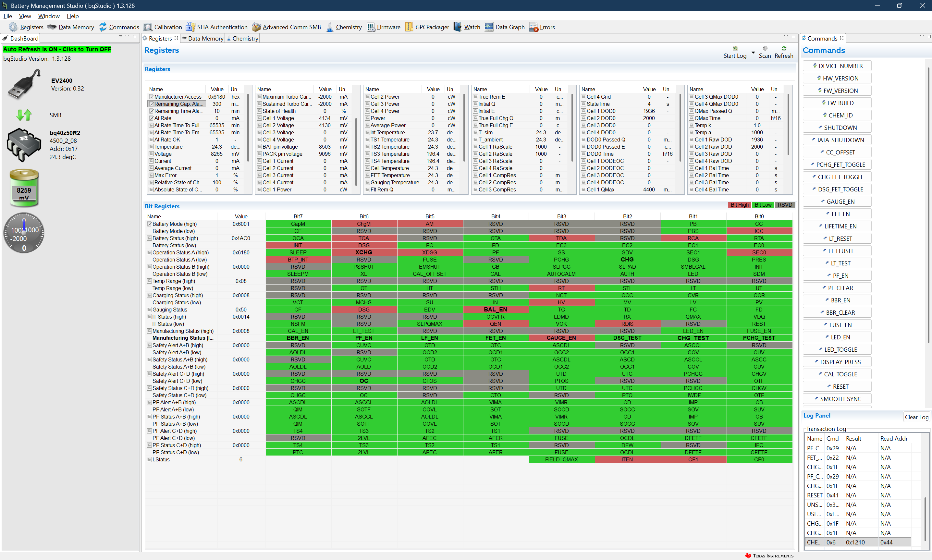This screenshot has height=560, width=932.
Task: Open the Firmware tool
Action: pos(383,27)
